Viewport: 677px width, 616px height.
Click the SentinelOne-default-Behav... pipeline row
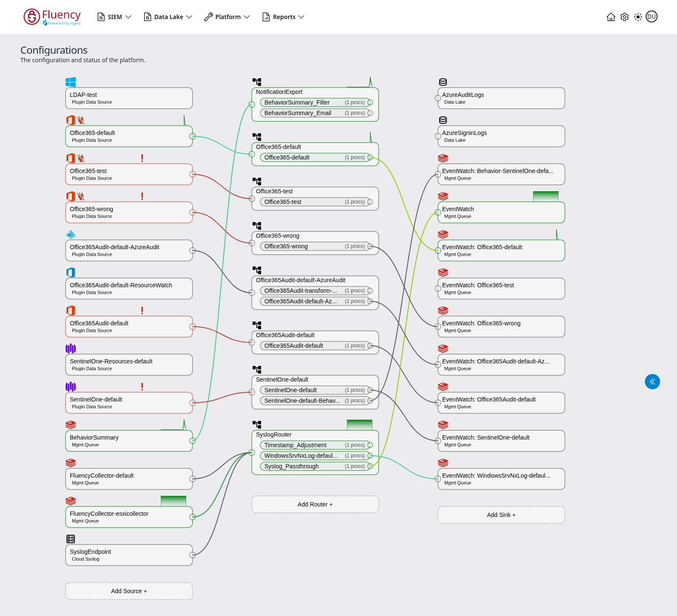coord(315,401)
